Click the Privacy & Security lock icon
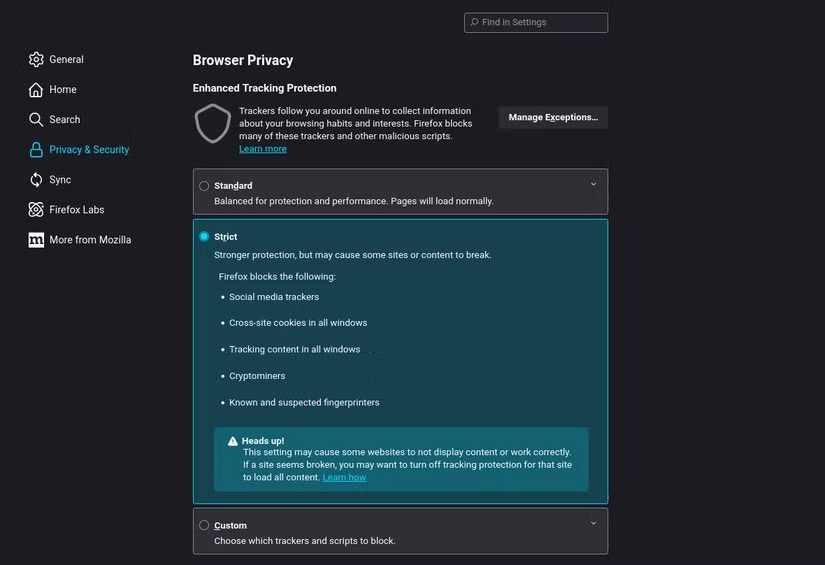Viewport: 825px width, 565px height. (36, 150)
